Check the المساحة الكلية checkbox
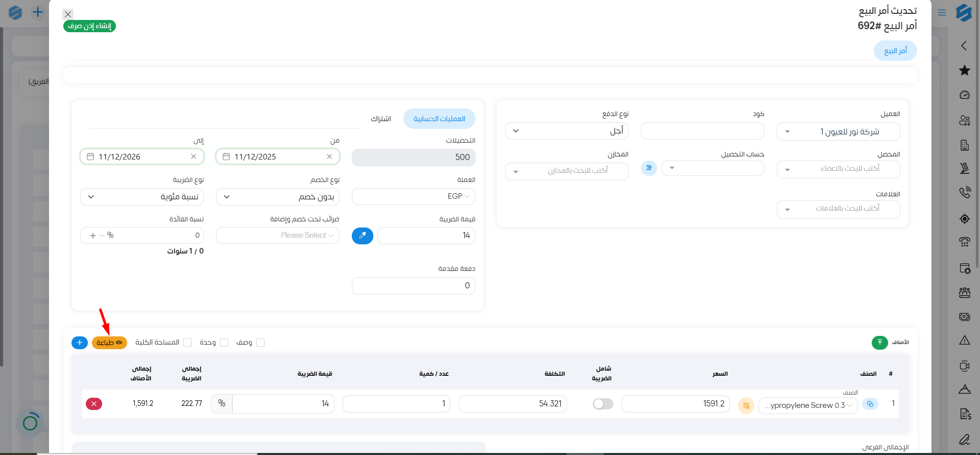 tap(187, 343)
